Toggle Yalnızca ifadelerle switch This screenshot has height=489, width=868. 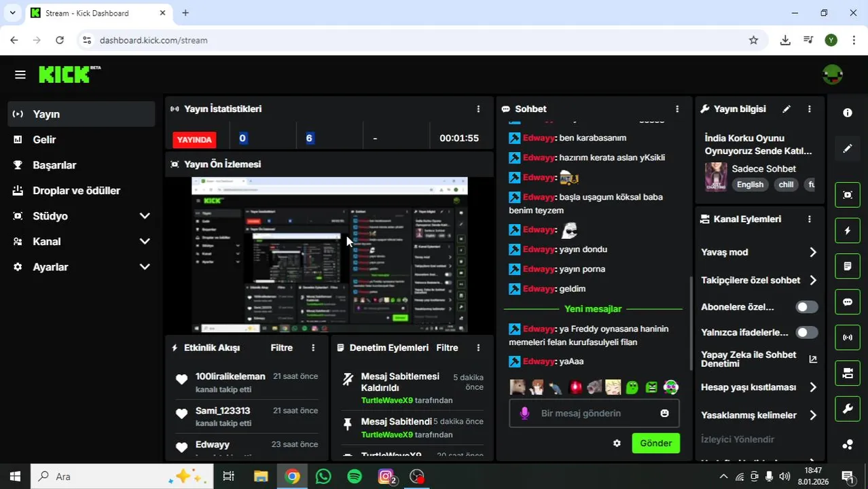coord(807,333)
